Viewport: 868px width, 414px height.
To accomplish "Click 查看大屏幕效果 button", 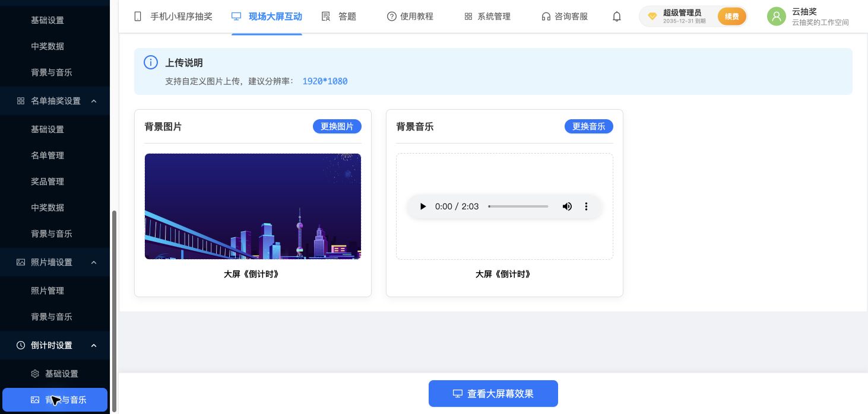I will 493,394.
